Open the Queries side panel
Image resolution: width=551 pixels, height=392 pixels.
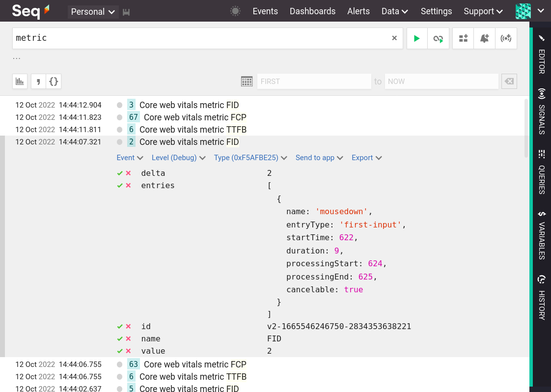tap(542, 172)
